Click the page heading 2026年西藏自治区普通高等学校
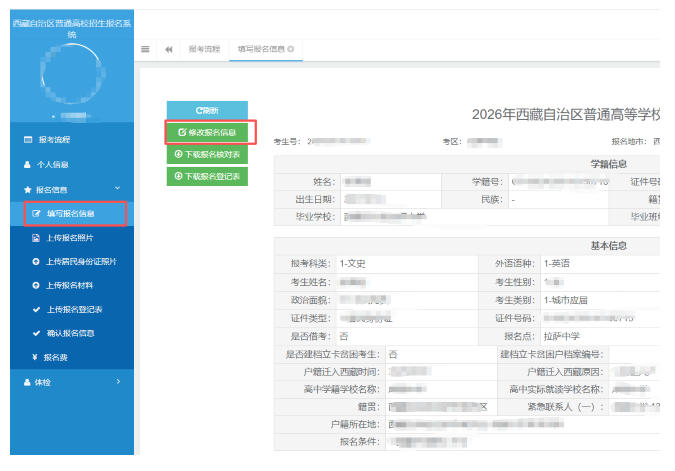Viewport: 675px width, 471px height. (566, 115)
